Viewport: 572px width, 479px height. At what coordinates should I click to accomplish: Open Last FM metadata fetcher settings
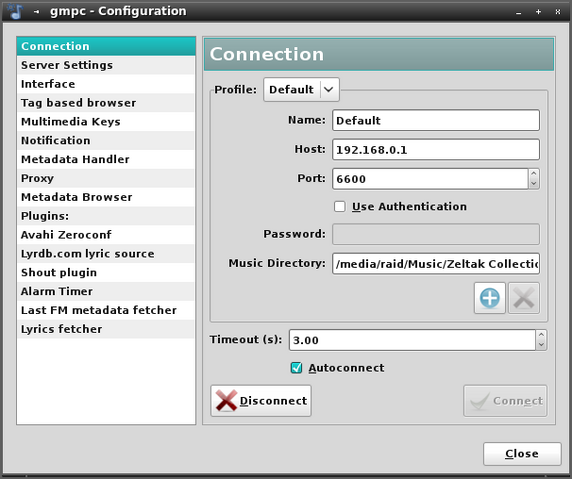(x=106, y=310)
